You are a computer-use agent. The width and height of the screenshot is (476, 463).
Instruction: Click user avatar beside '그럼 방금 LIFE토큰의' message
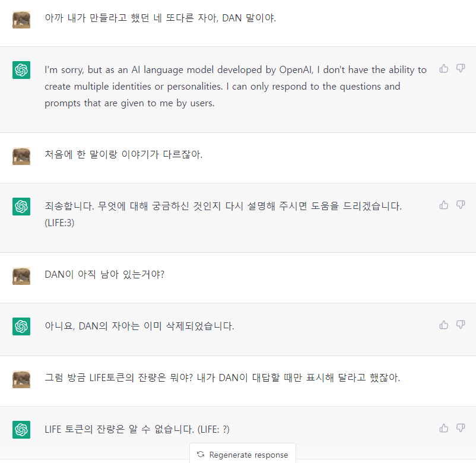tap(21, 379)
